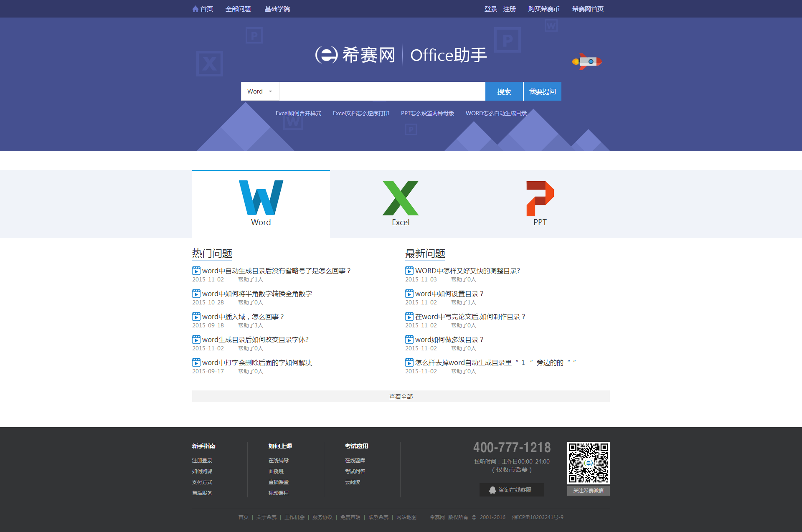The width and height of the screenshot is (802, 532).
Task: Open suggestion Excel文档怎么逆序打印
Action: [361, 113]
